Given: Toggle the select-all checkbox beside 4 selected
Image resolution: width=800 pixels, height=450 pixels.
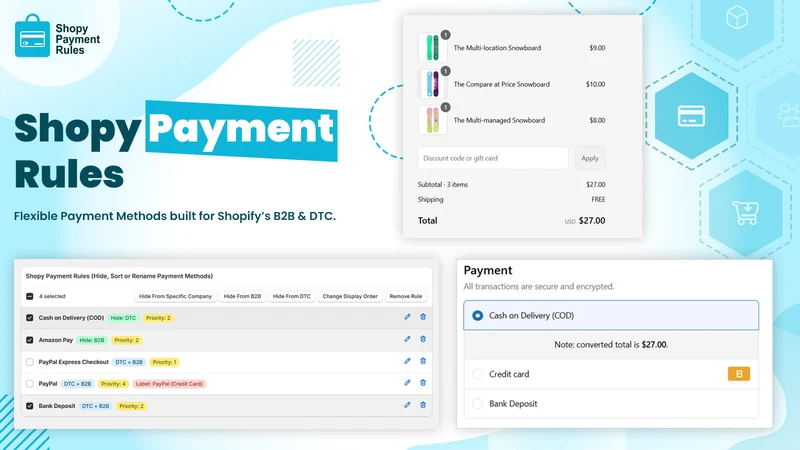Looking at the screenshot, I should click(x=30, y=296).
